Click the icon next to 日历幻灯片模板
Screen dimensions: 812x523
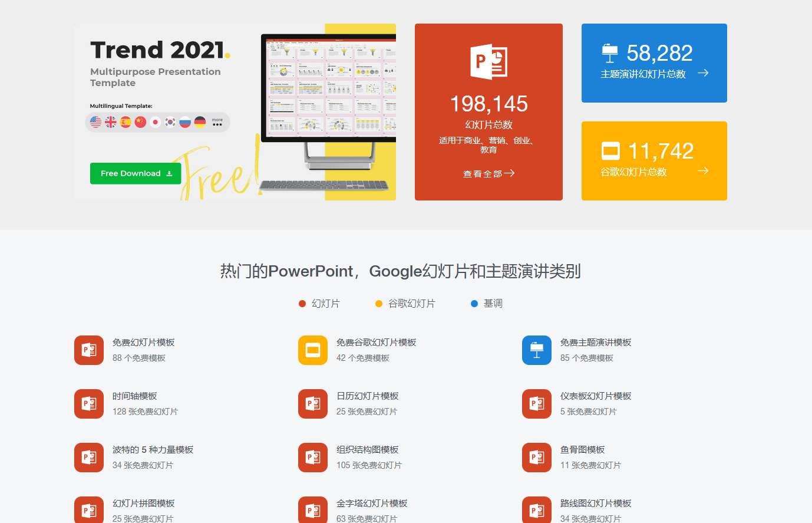tap(313, 404)
